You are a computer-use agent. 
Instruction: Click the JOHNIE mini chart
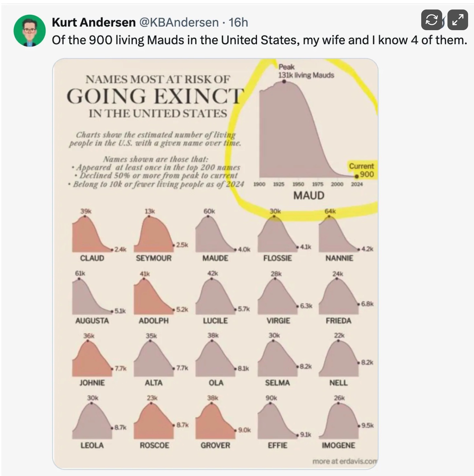92,359
